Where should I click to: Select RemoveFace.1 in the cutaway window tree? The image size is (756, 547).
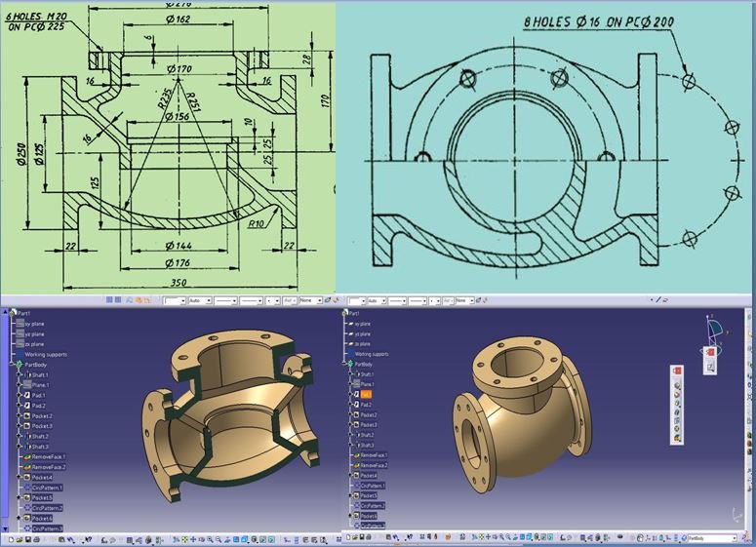[x=47, y=456]
